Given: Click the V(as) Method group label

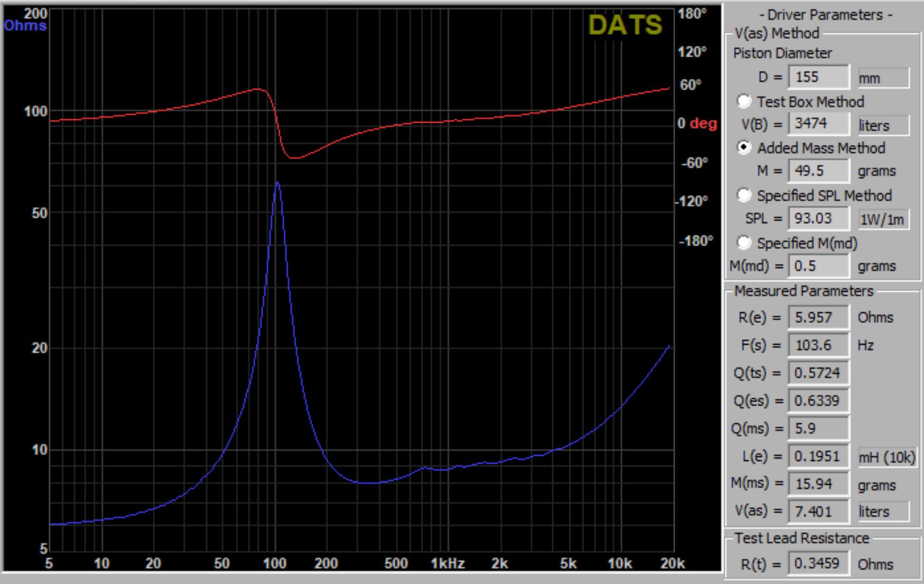Looking at the screenshot, I should [777, 33].
